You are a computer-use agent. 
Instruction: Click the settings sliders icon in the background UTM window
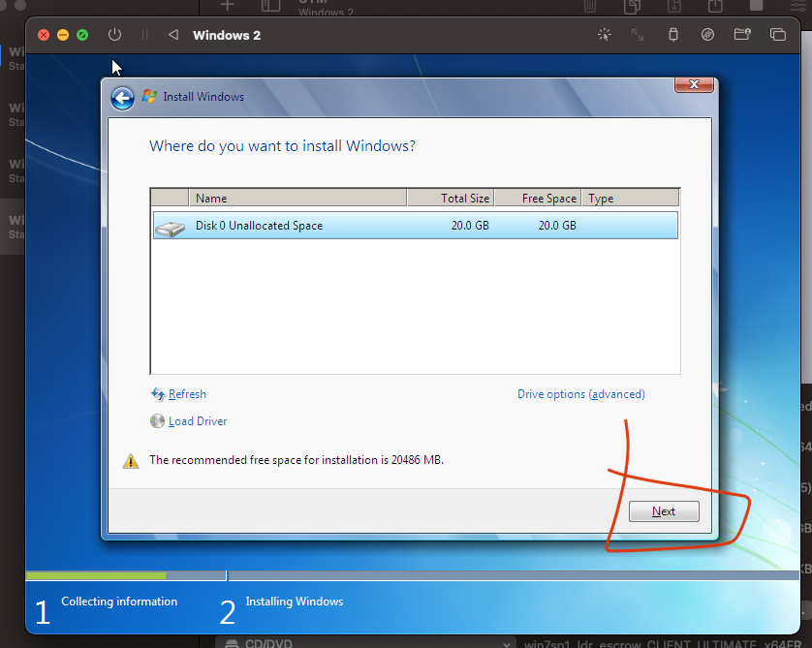point(799,5)
